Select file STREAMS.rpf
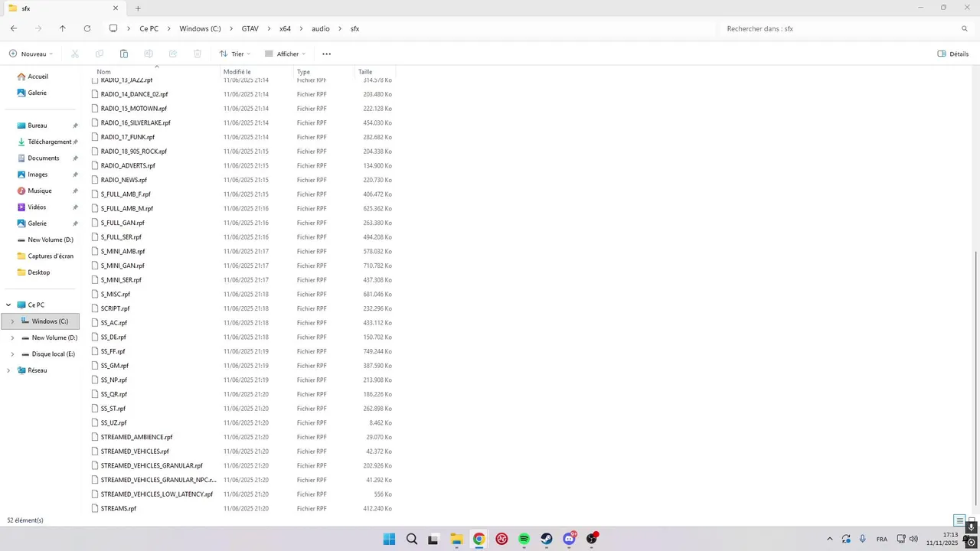This screenshot has height=551, width=980. [119, 508]
